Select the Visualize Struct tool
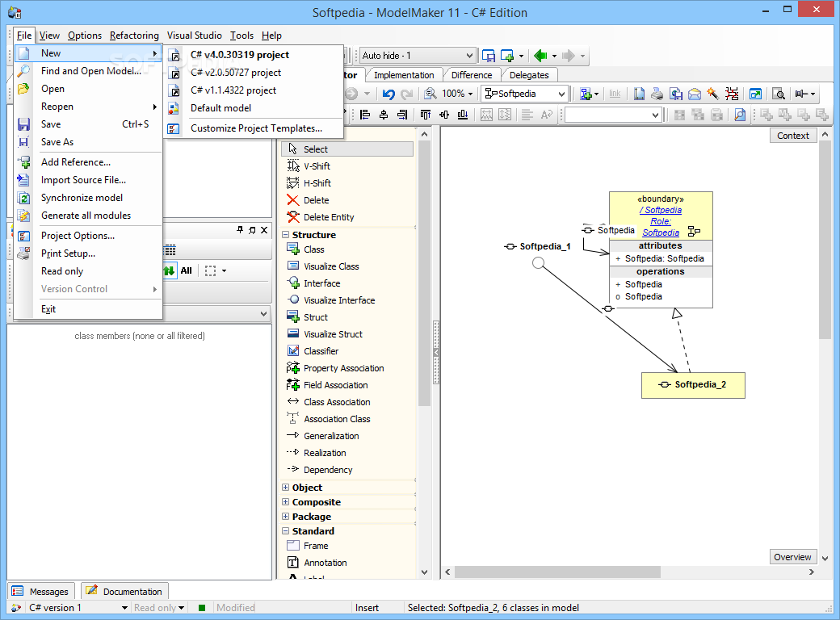The image size is (840, 620). (x=333, y=334)
